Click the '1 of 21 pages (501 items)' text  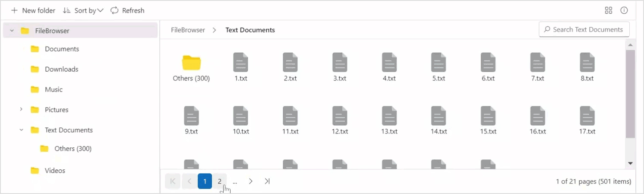(x=593, y=181)
